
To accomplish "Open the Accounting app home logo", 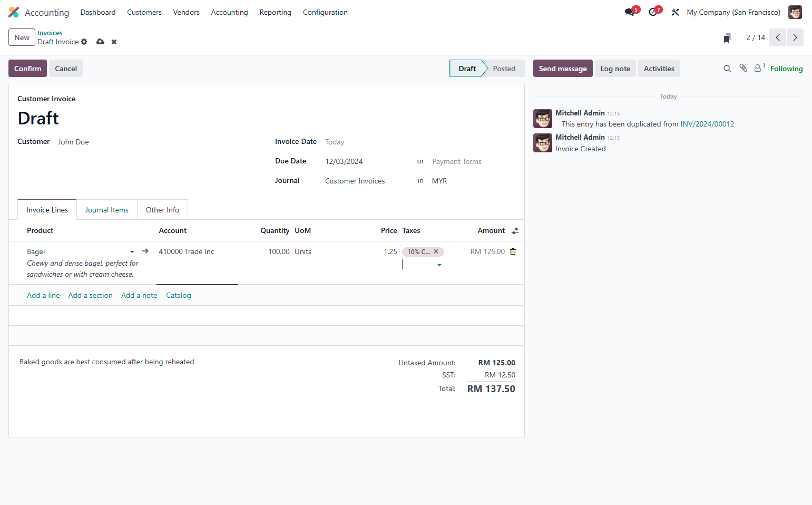I will (14, 12).
